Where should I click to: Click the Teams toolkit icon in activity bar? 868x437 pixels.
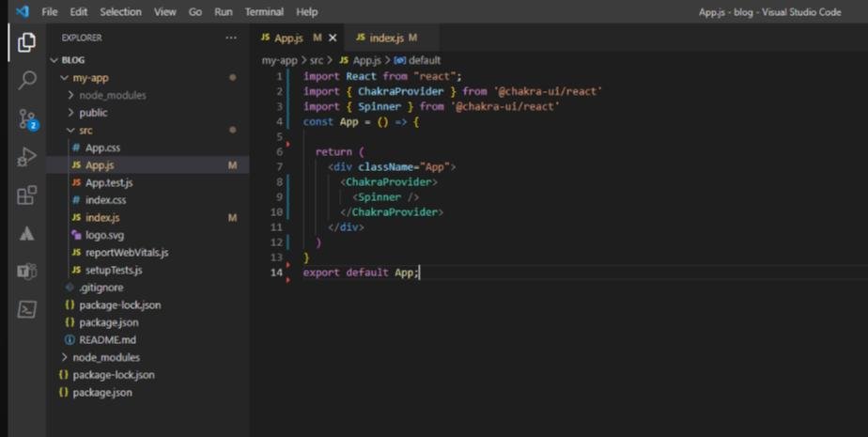[x=26, y=272]
